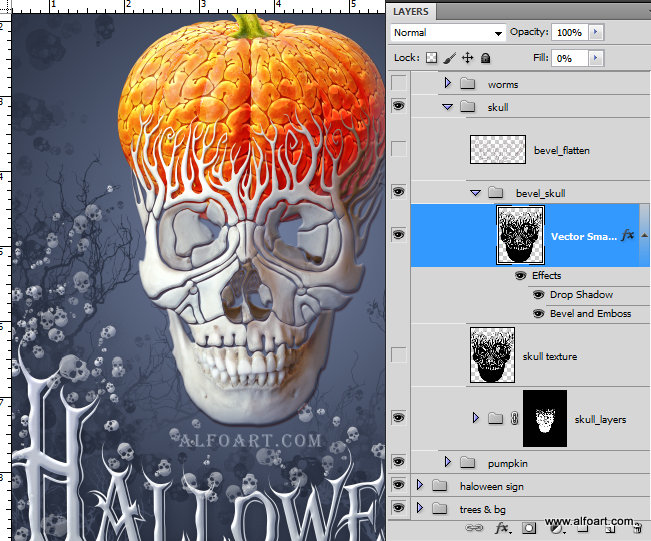
Task: Open the Opacity slider arrow
Action: 596,33
